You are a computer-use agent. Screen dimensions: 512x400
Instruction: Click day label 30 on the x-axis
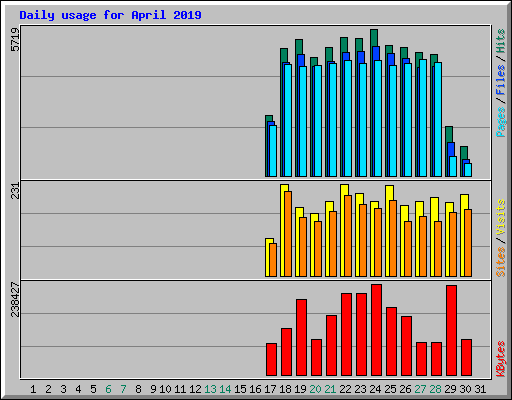[x=465, y=389]
